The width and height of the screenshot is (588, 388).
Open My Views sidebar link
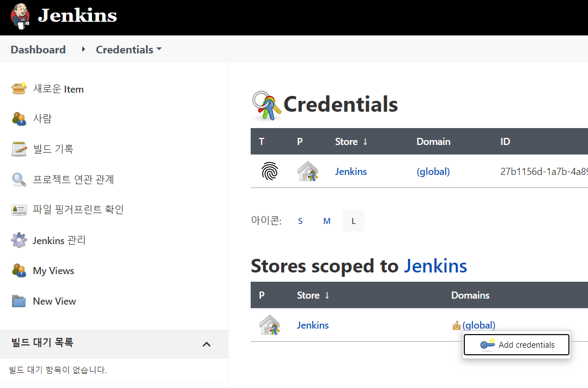53,271
